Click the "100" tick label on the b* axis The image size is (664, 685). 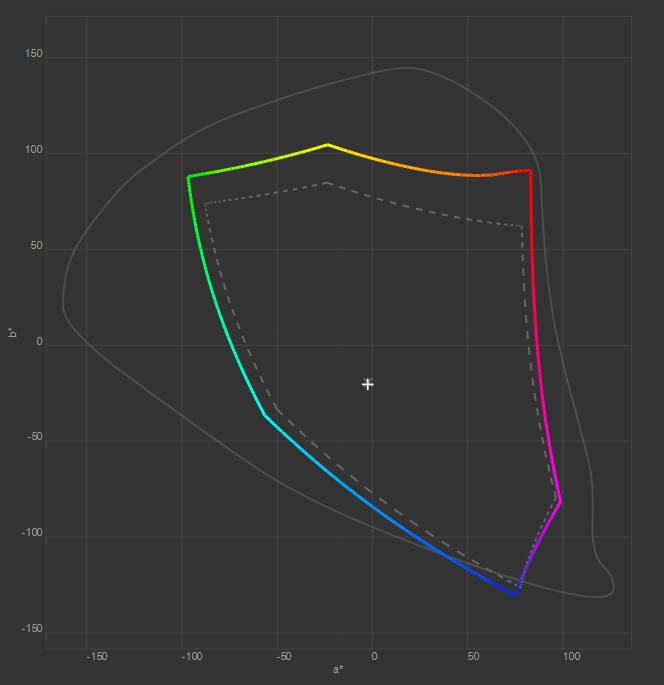(34, 149)
